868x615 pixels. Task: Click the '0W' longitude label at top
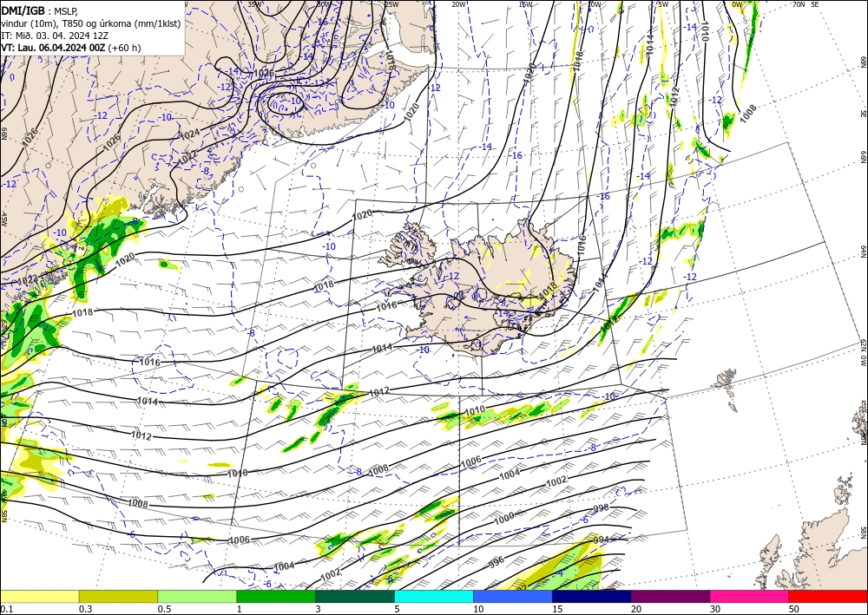pos(737,4)
